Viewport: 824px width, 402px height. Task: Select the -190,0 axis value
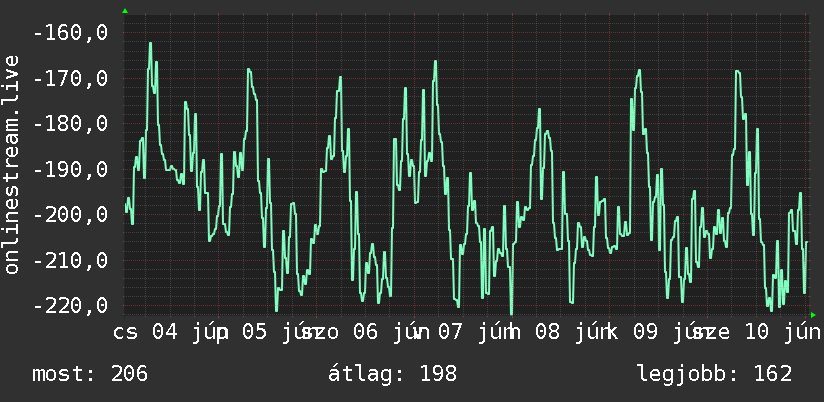(70, 170)
